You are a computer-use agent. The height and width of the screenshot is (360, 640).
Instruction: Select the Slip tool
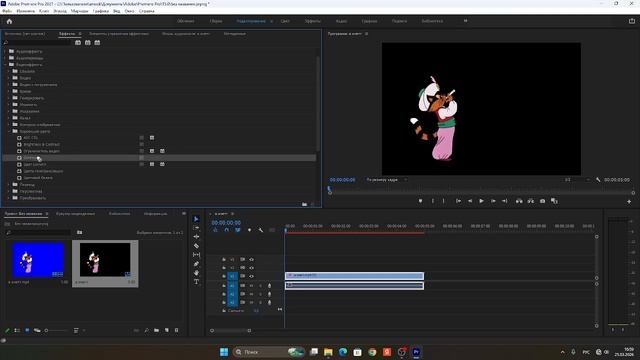196,255
